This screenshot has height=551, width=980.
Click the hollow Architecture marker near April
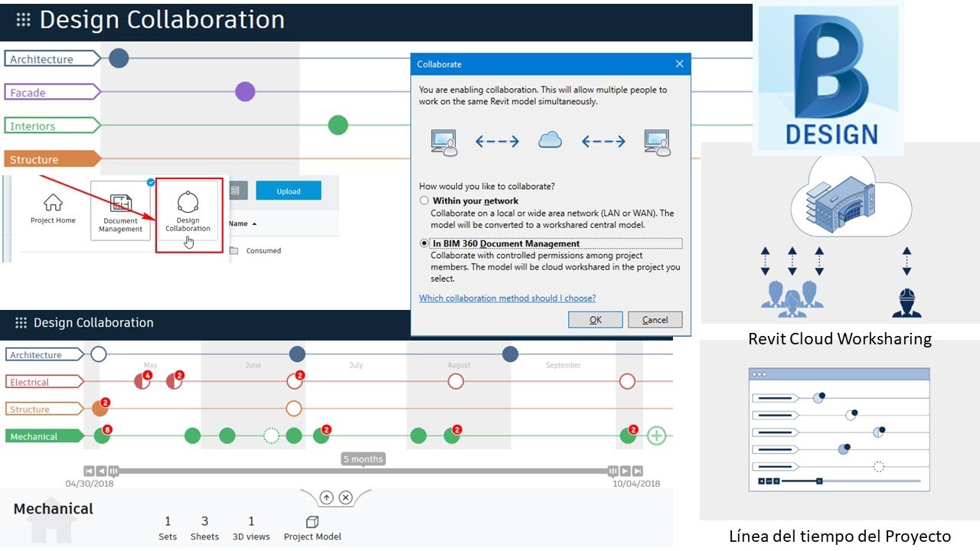(98, 354)
